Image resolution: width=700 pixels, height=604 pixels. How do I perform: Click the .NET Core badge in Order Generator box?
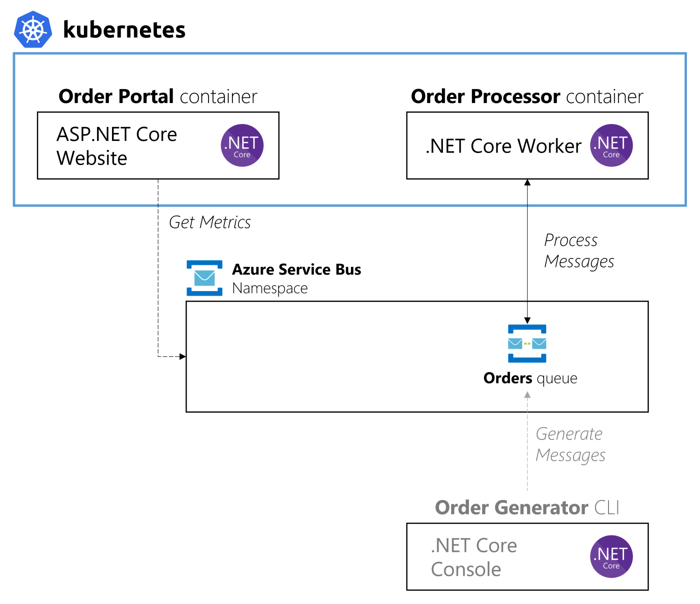click(x=611, y=556)
